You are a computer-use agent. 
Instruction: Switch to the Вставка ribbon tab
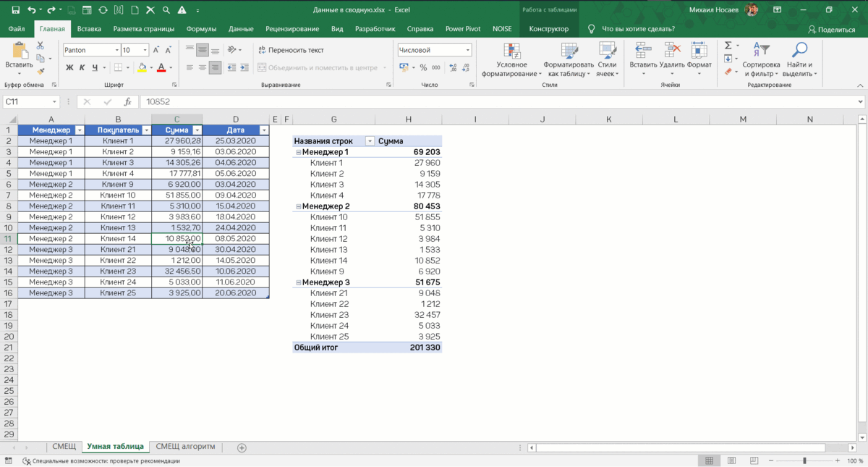[89, 29]
